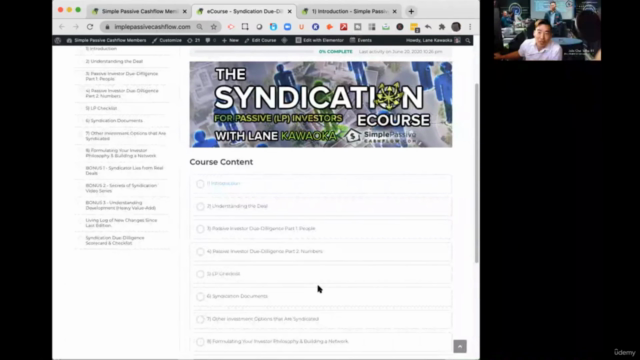
Task: Mark lesson 5) LP Checklist circle
Action: tap(200, 274)
